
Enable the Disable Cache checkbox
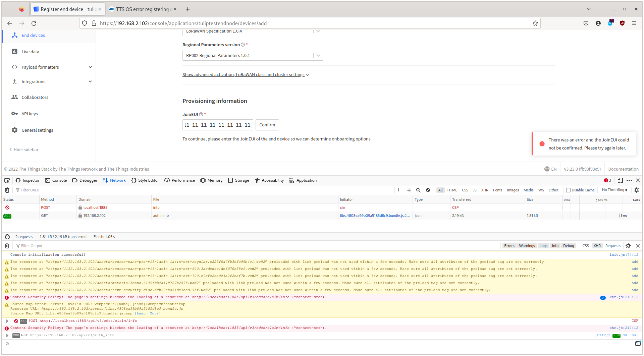pos(568,190)
